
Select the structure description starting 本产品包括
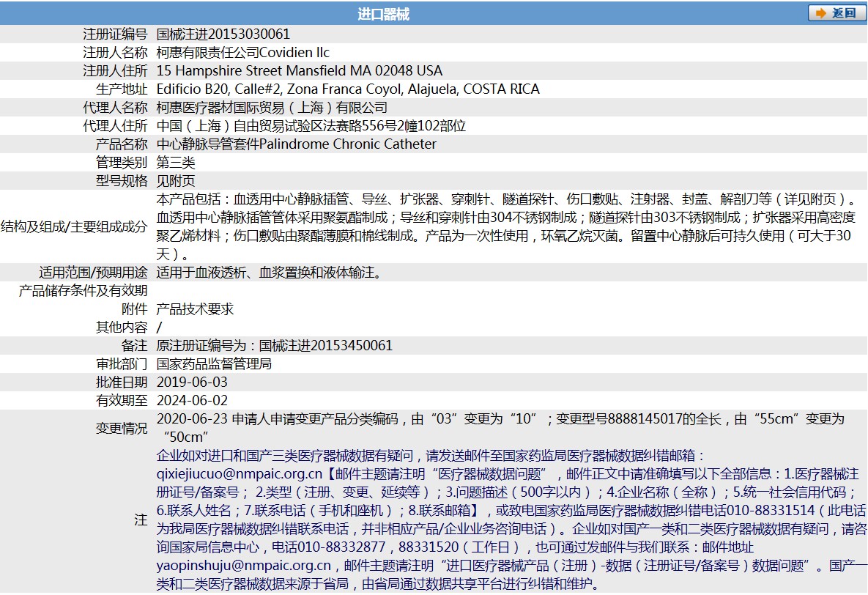tap(507, 226)
